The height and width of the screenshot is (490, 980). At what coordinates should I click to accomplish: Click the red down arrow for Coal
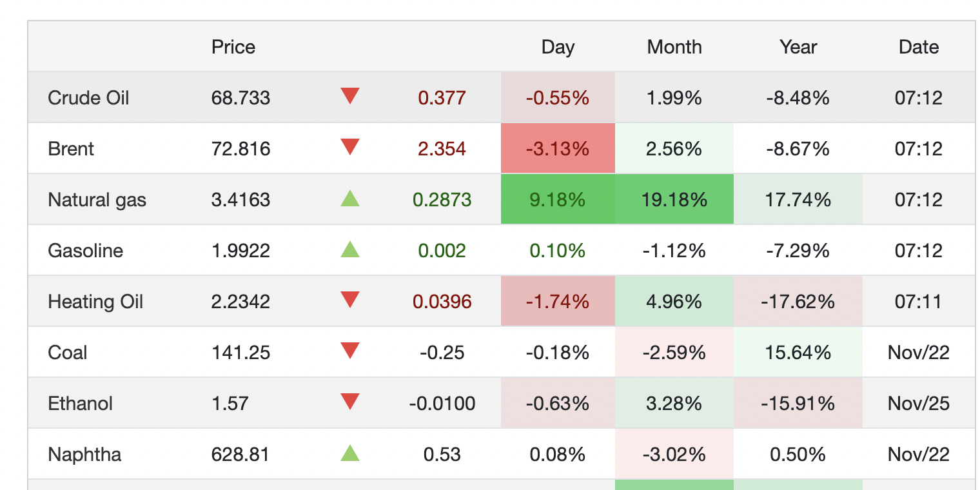[x=350, y=351]
